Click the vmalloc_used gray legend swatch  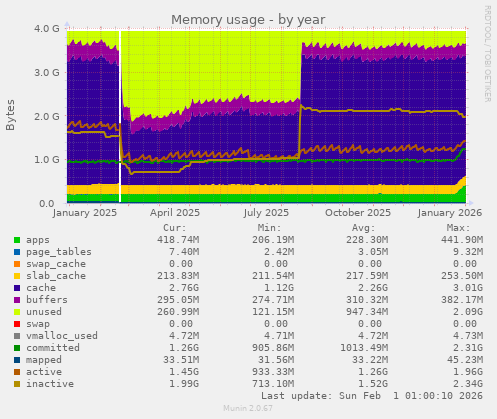(17, 336)
